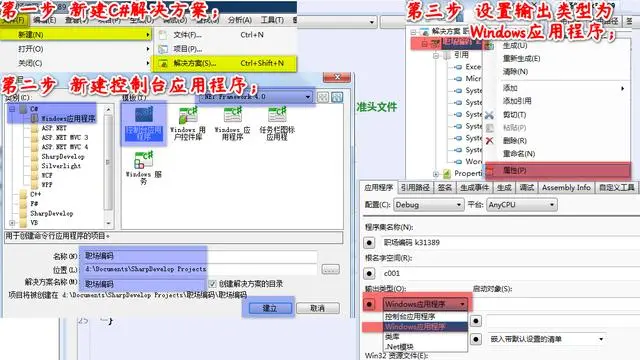640x360 pixels.
Task: Expand the Properti node in solution tree
Action: point(436,174)
